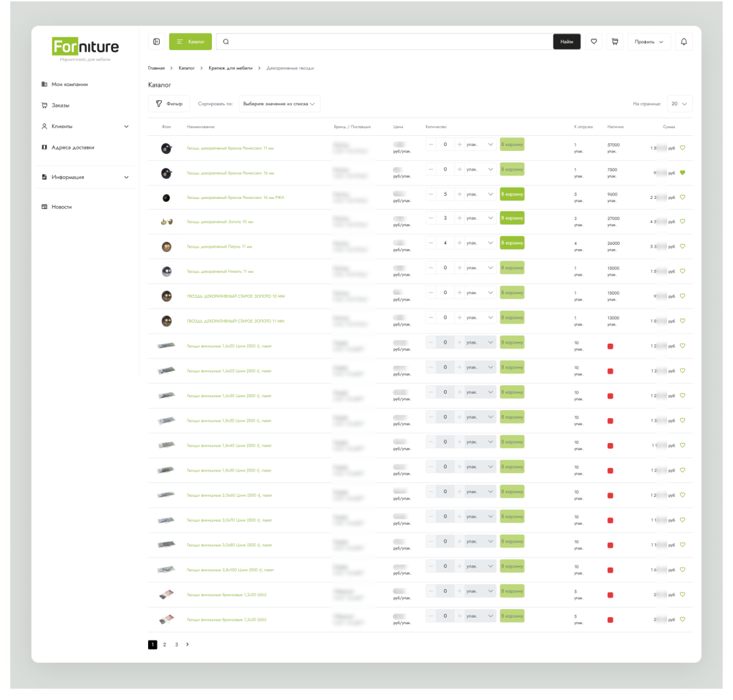Open notifications via the bell icon
Screen dimensions: 733x700
pos(684,42)
